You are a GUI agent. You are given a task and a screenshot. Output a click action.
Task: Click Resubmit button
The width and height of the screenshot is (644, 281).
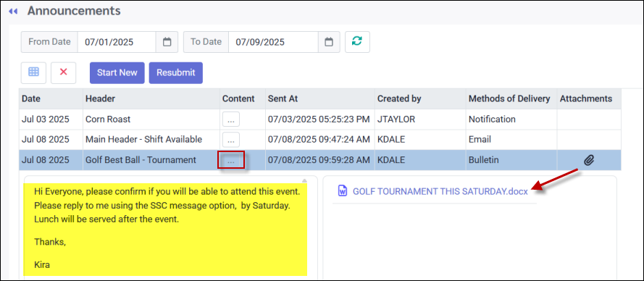(x=176, y=72)
